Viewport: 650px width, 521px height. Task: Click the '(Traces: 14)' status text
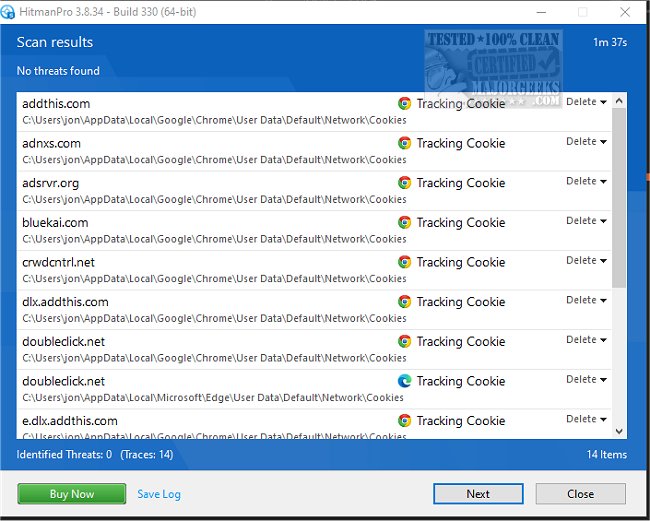click(147, 454)
